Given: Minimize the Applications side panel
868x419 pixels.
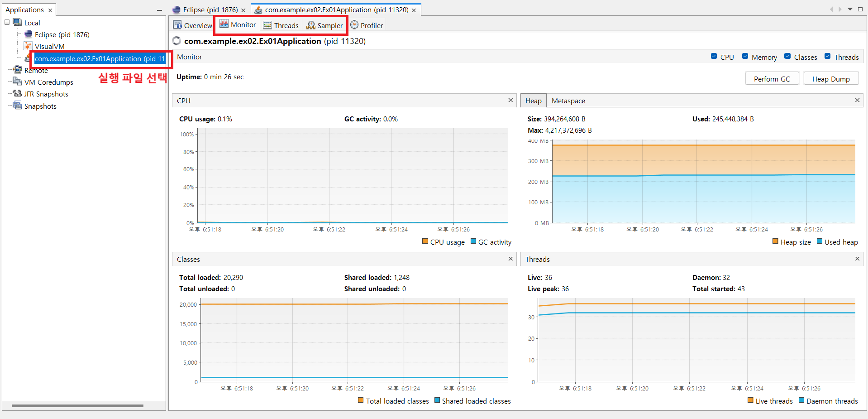Looking at the screenshot, I should click(x=159, y=10).
